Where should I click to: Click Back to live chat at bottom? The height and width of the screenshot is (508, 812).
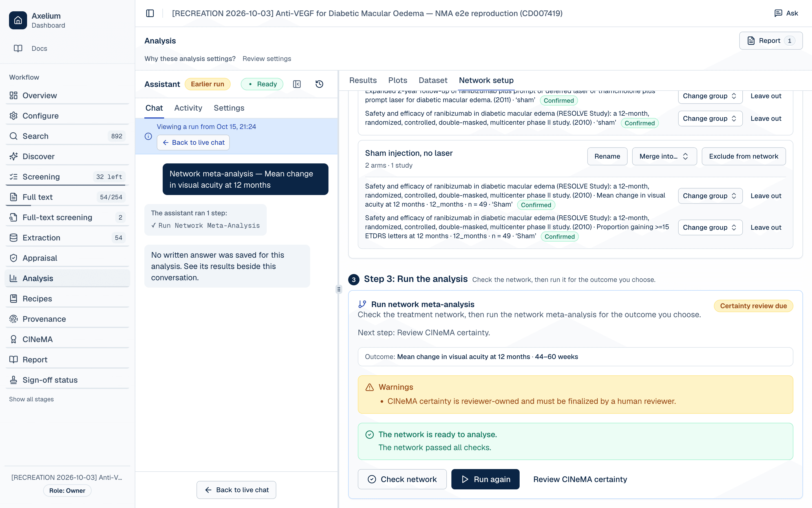(x=236, y=490)
